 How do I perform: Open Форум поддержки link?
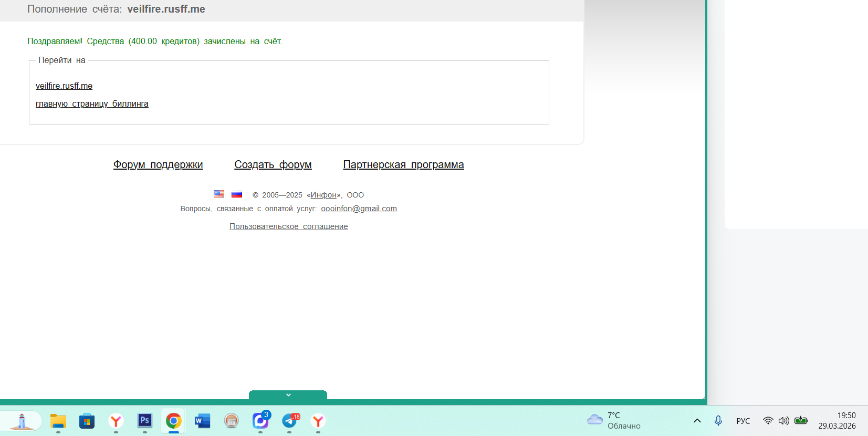tap(158, 164)
